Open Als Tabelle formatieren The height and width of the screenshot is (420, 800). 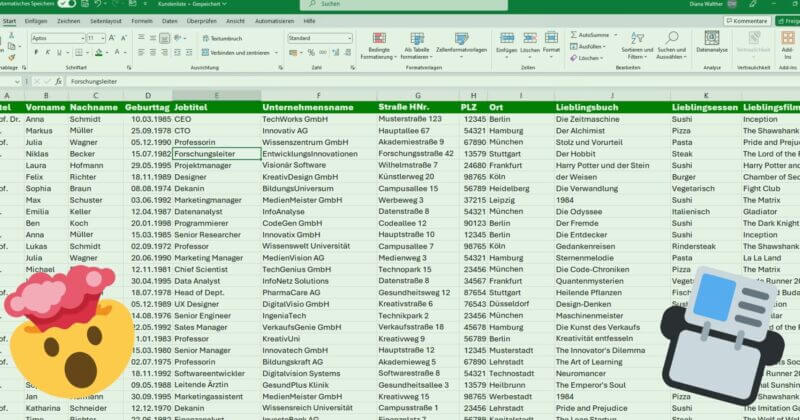[x=417, y=46]
